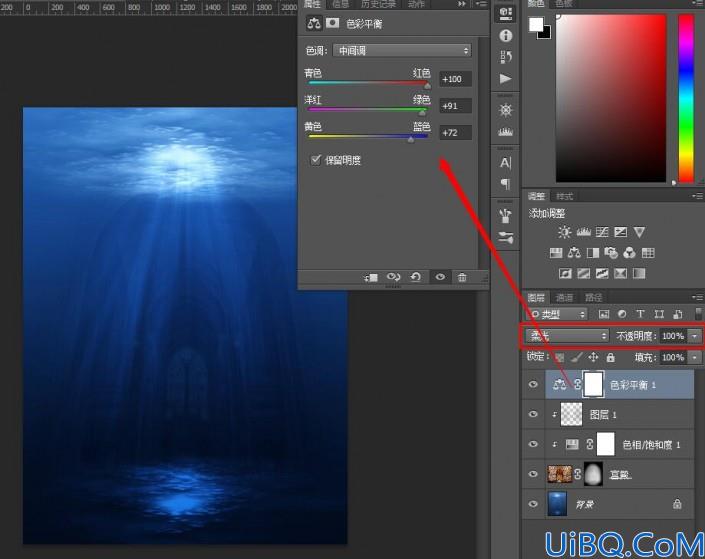The height and width of the screenshot is (559, 705).
Task: Open the Character panel icon in the side dock
Action: (x=505, y=163)
